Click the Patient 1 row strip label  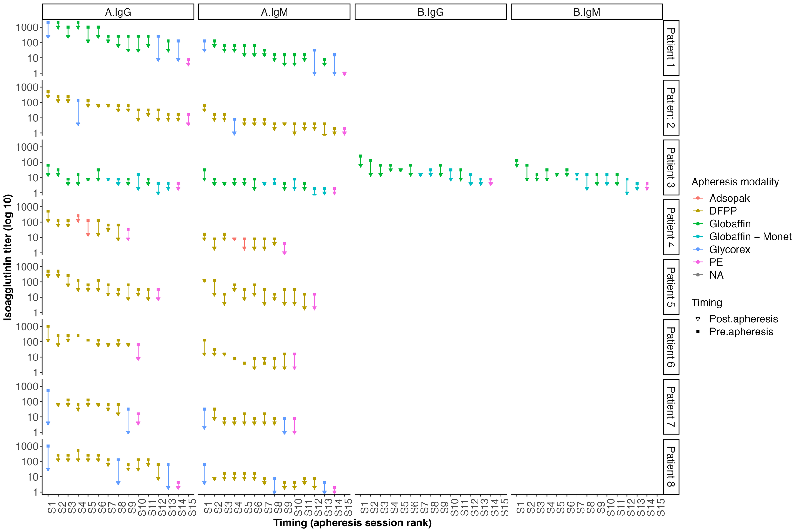(671, 48)
